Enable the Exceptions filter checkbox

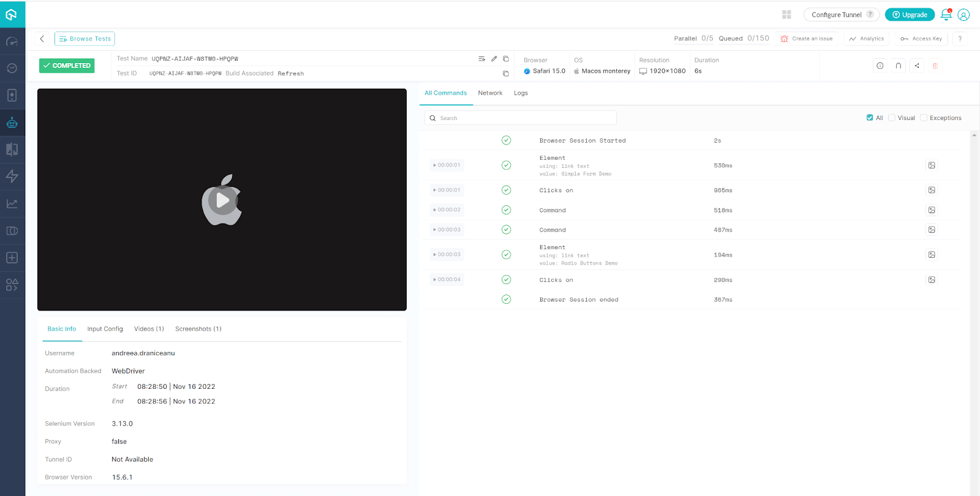pos(924,118)
